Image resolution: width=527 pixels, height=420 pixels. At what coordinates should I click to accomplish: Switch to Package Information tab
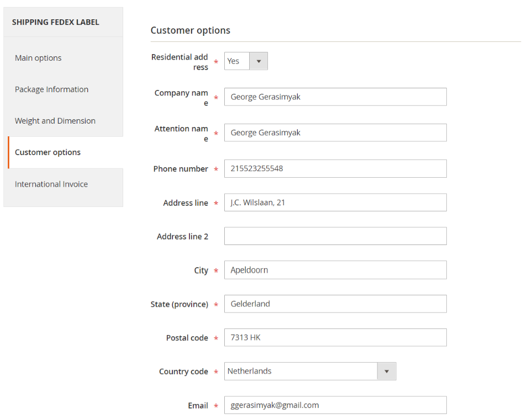(x=51, y=89)
